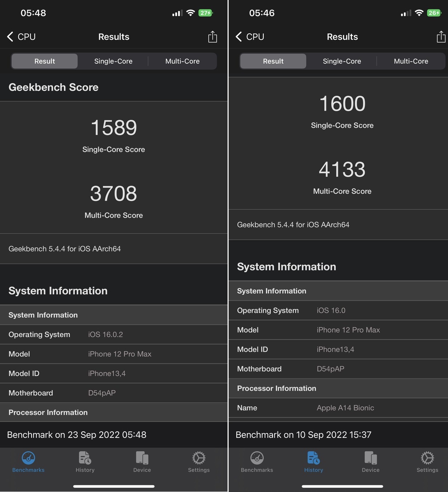Tap the 05:46 clock in status bar

262,13
